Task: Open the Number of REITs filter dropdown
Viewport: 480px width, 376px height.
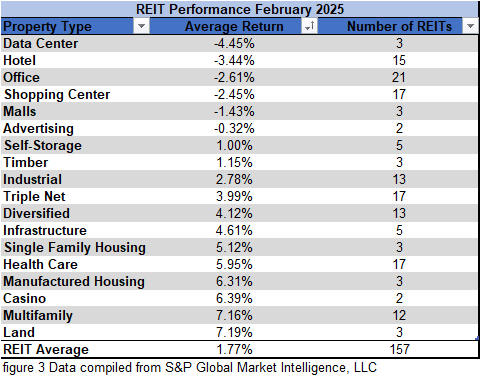Action: (470, 26)
